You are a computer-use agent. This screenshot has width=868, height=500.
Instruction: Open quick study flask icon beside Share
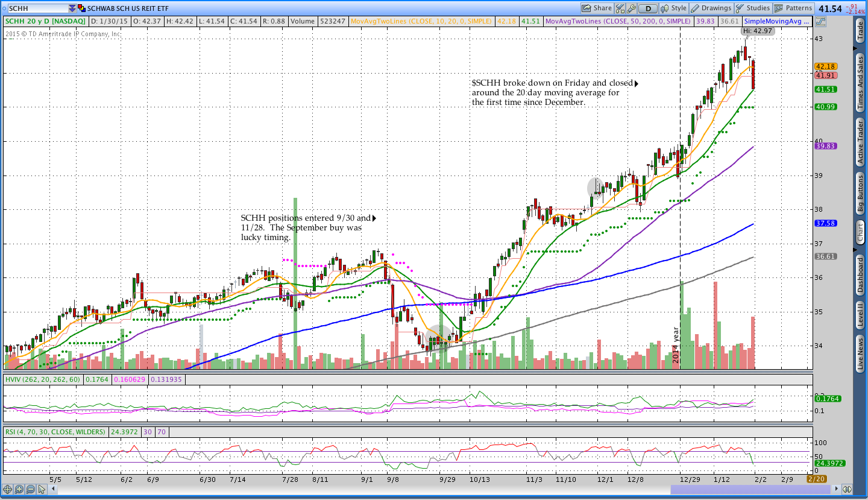point(620,8)
